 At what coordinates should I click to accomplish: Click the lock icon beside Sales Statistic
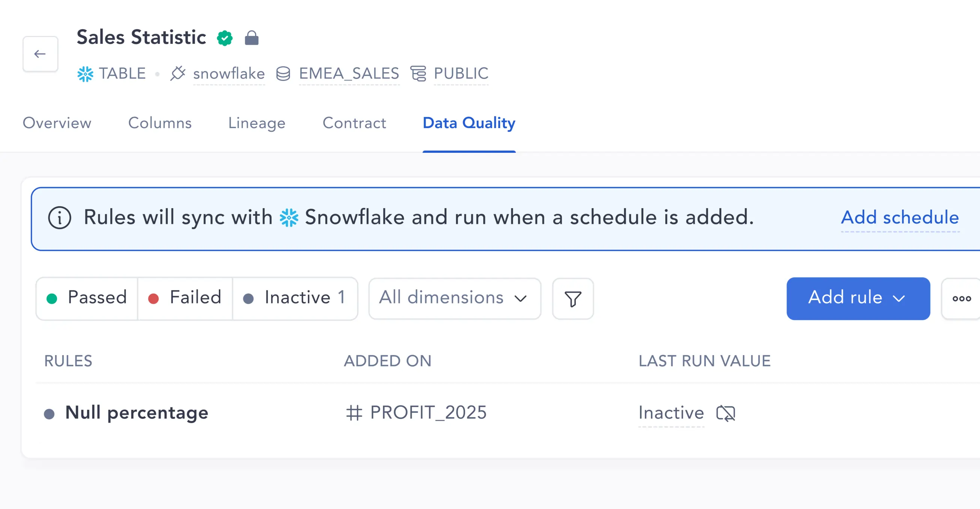pyautogui.click(x=251, y=38)
